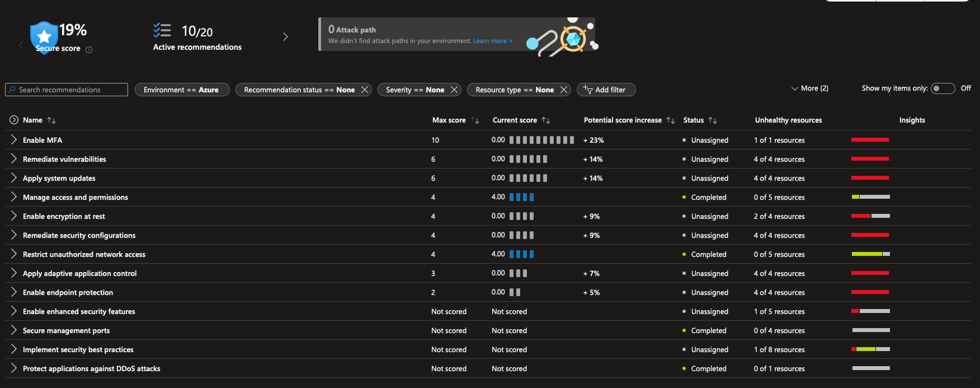Click Restrict unauthorized network access blue score bars
The width and height of the screenshot is (980, 388).
point(521,254)
